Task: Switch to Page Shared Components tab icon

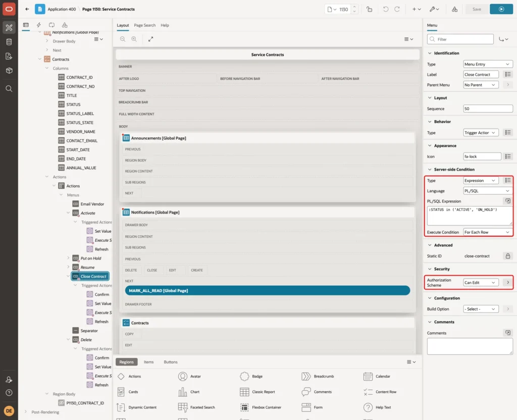Action: pos(65,25)
